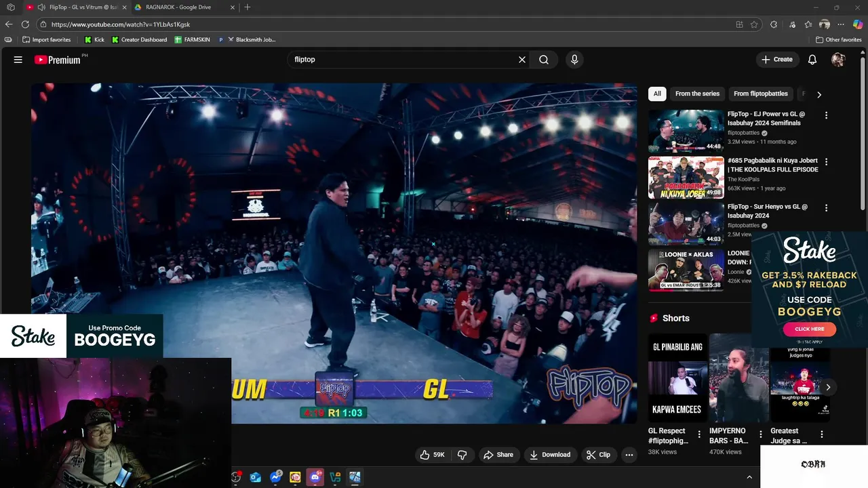The height and width of the screenshot is (488, 868).
Task: Open Messenger from the taskbar
Action: tap(275, 477)
